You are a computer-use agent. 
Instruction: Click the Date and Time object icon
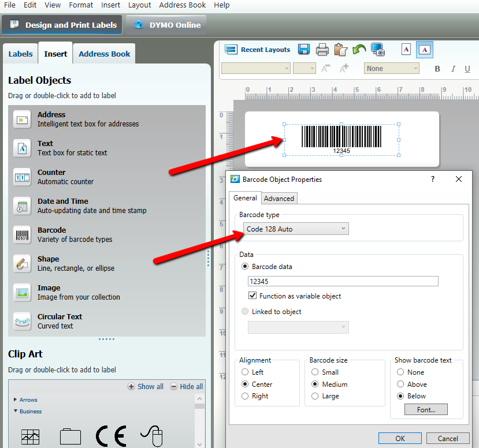[22, 206]
